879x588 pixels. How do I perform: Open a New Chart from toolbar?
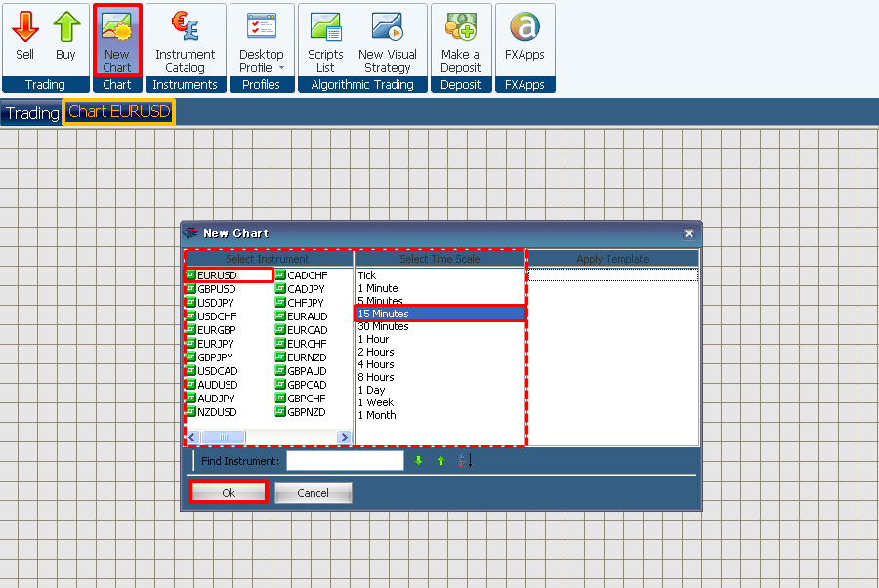(x=116, y=40)
